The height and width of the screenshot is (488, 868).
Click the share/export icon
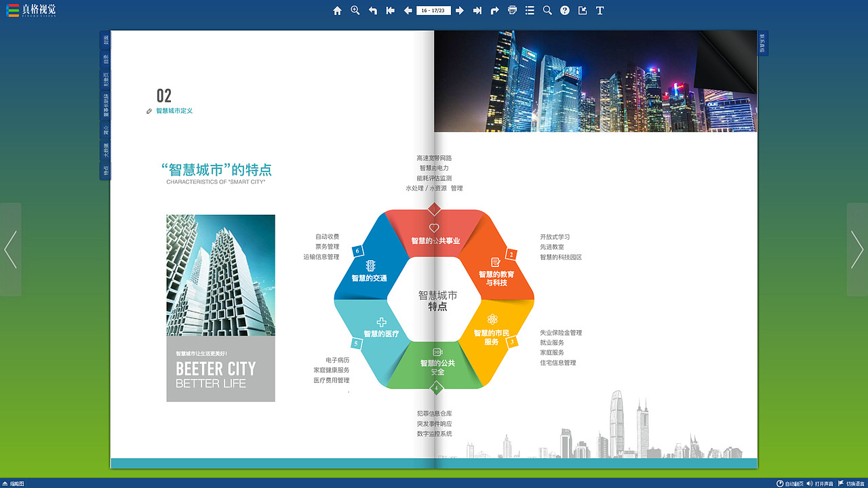[x=583, y=10]
